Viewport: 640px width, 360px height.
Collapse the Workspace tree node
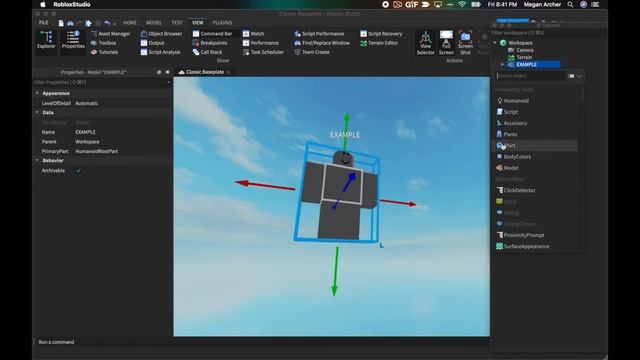click(495, 43)
